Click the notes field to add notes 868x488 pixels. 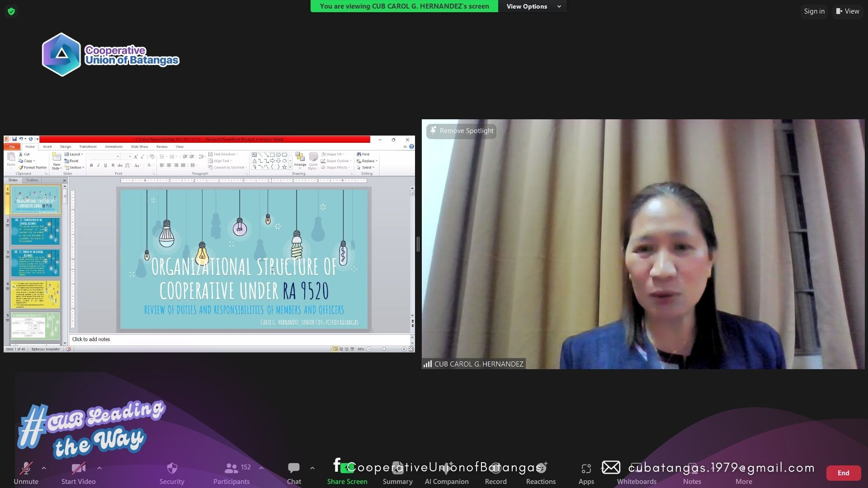240,339
